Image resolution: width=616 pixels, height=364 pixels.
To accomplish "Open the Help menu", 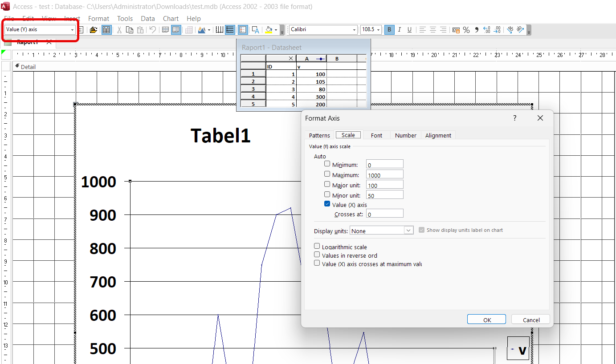I will (x=194, y=18).
